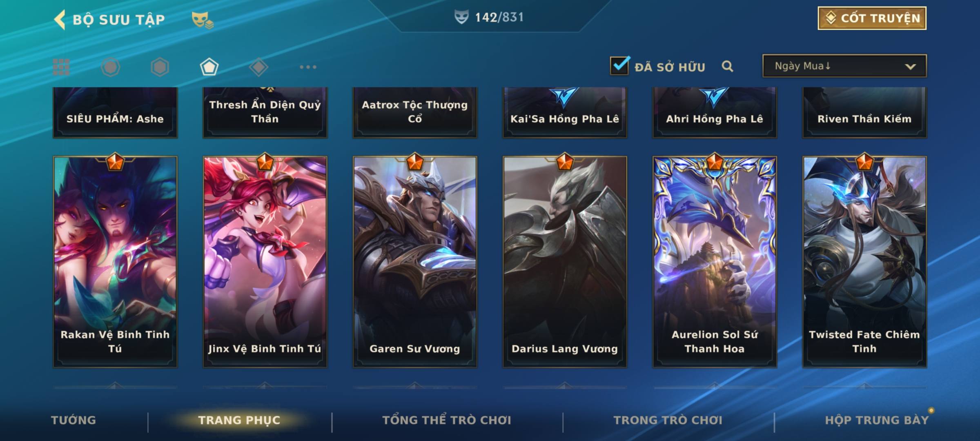Select the Trong Trò Chơi tab

pos(668,420)
